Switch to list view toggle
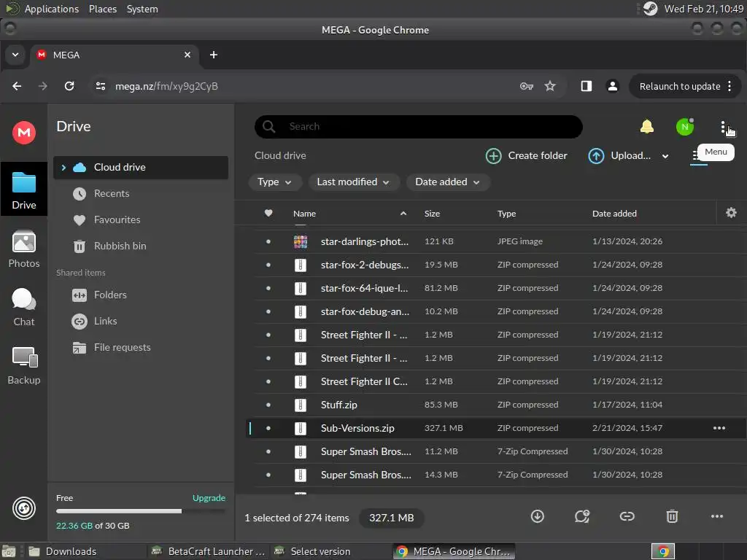This screenshot has width=747, height=560. point(698,155)
